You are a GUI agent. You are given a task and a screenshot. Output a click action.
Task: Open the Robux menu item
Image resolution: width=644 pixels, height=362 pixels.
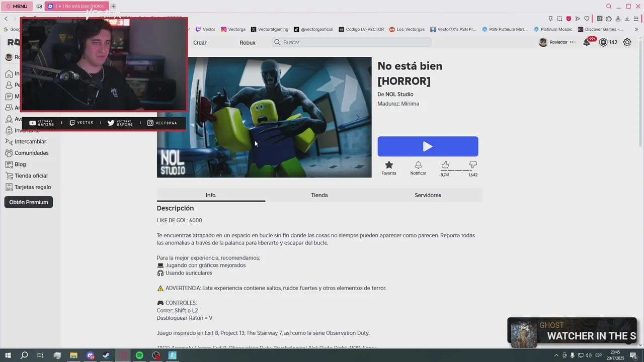(248, 43)
